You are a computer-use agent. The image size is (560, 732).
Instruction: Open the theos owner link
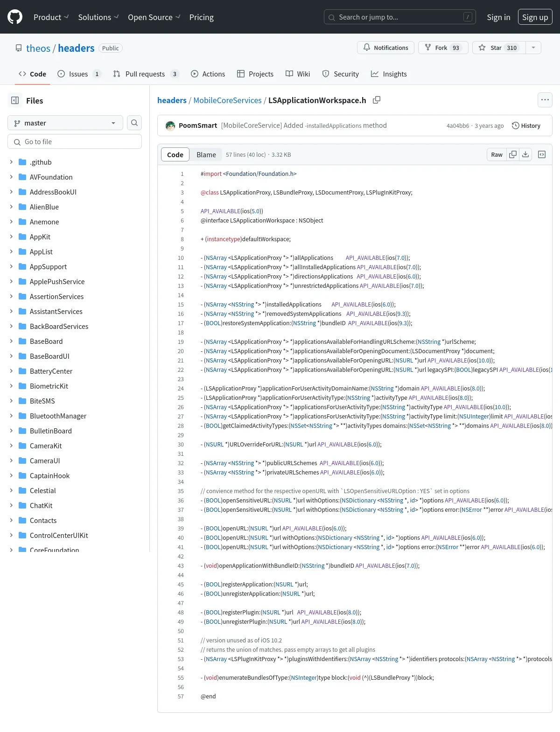(x=38, y=48)
